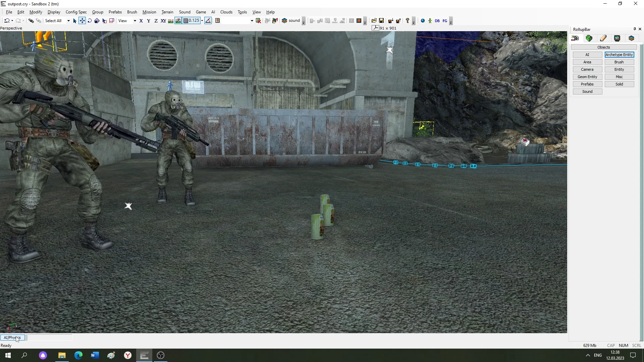Activate the Rotate tool

coord(90,21)
